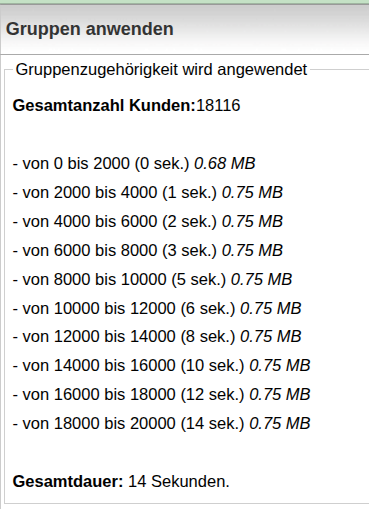Screen dimensions: 369x509
Task: Select the 'von 8000 bis 10000' log line
Action: coord(152,280)
